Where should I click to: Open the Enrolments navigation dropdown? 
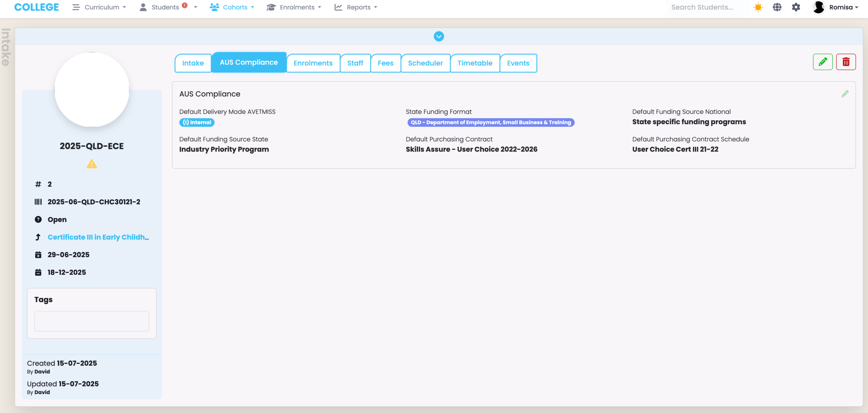pos(294,7)
